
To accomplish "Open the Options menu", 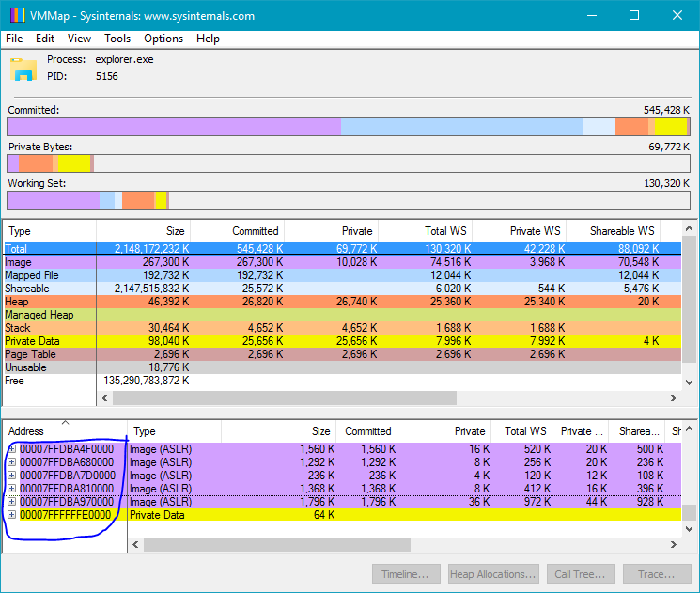I will tap(163, 39).
